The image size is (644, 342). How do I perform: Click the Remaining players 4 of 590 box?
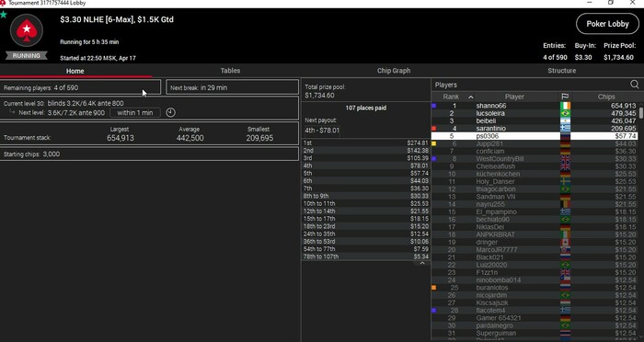click(x=80, y=87)
